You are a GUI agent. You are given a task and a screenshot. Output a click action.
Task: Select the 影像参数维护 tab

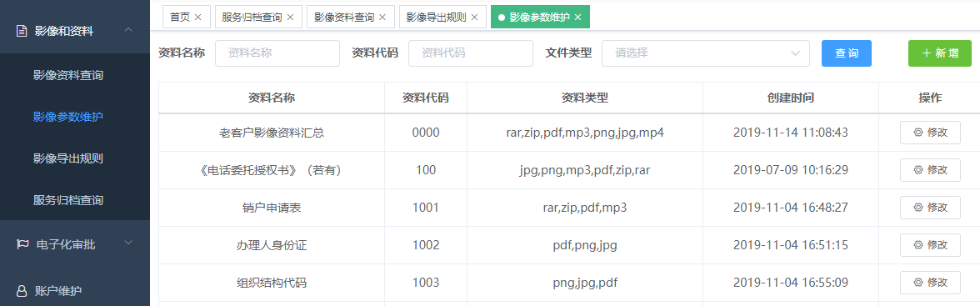[539, 17]
